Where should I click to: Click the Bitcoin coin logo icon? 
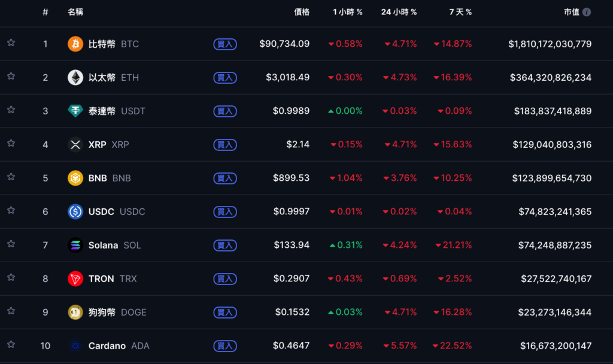(x=75, y=44)
